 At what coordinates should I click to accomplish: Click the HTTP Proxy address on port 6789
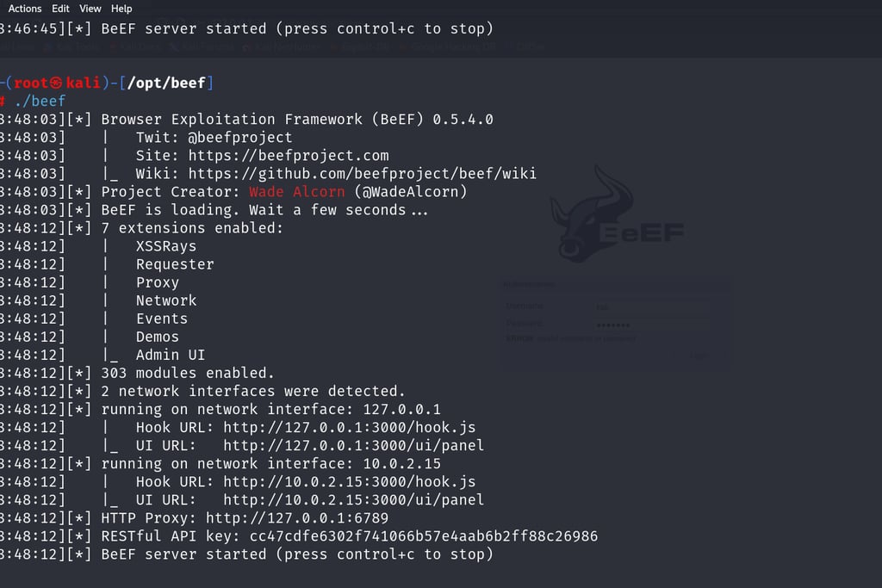pos(297,518)
